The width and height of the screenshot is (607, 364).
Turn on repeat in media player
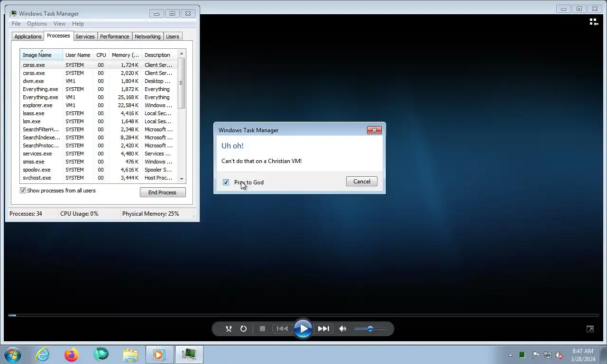[x=243, y=328]
